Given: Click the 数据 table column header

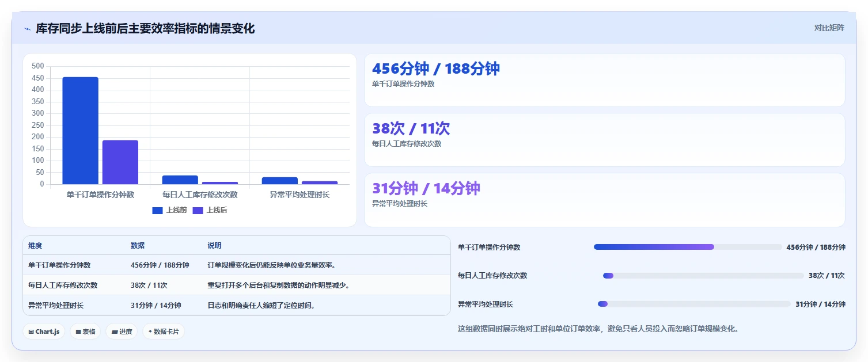Looking at the screenshot, I should [x=138, y=246].
